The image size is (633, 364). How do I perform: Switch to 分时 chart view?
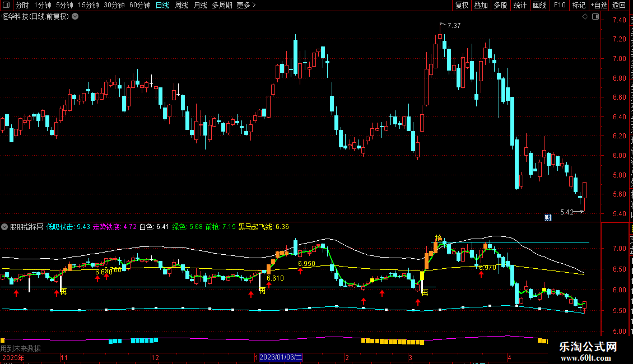click(x=22, y=5)
